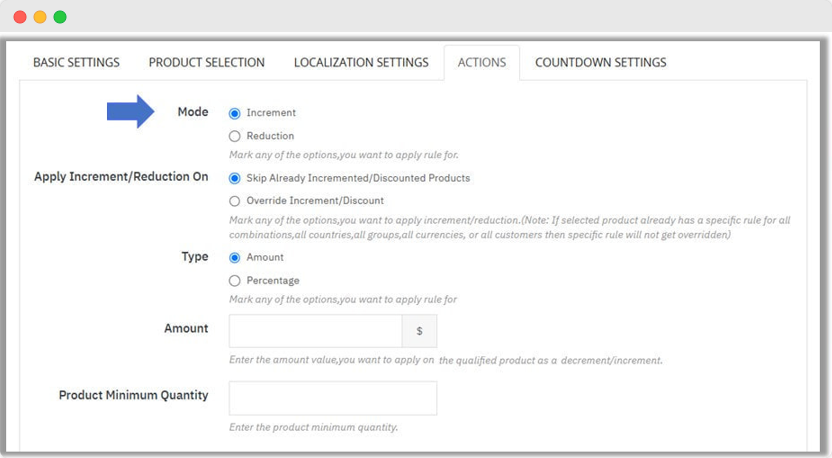Choose the Override Increment/Discount option
The image size is (832, 458).
pyautogui.click(x=235, y=201)
